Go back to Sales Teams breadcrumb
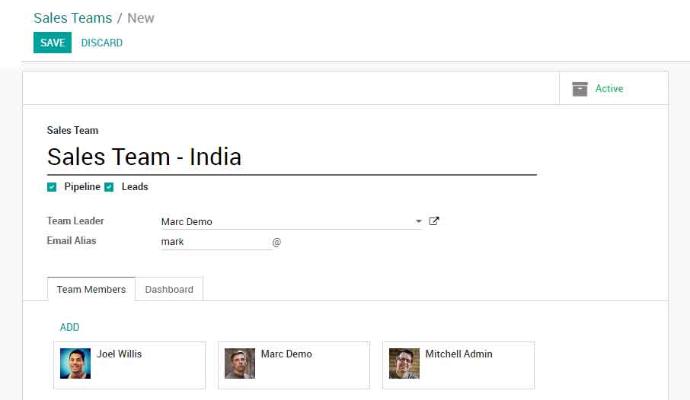The width and height of the screenshot is (690, 400). coord(72,18)
